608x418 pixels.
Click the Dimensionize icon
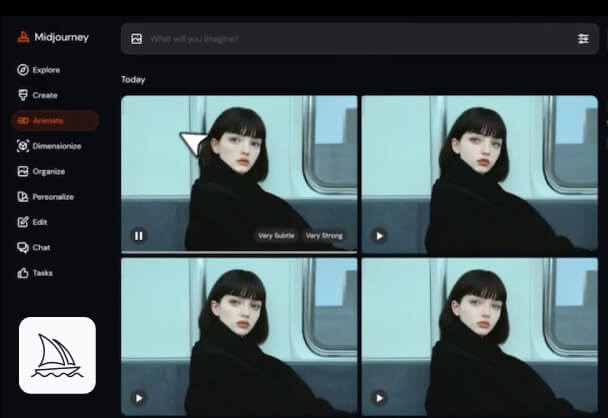pyautogui.click(x=23, y=146)
